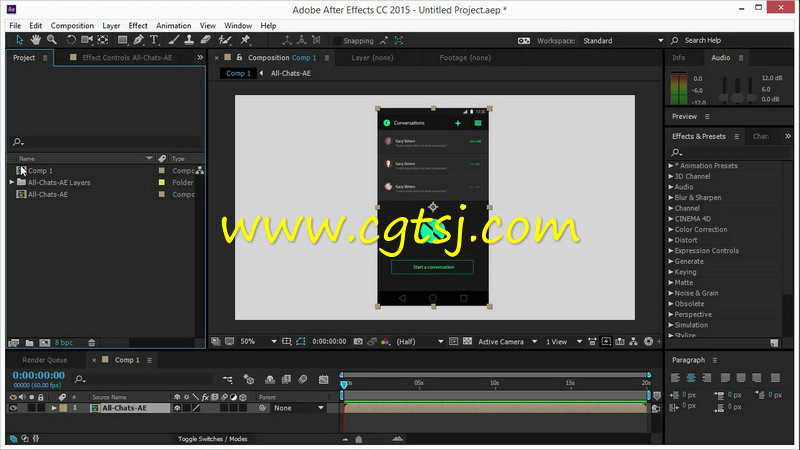This screenshot has height=450, width=800.
Task: Select the Eraser tool
Action: pos(205,40)
